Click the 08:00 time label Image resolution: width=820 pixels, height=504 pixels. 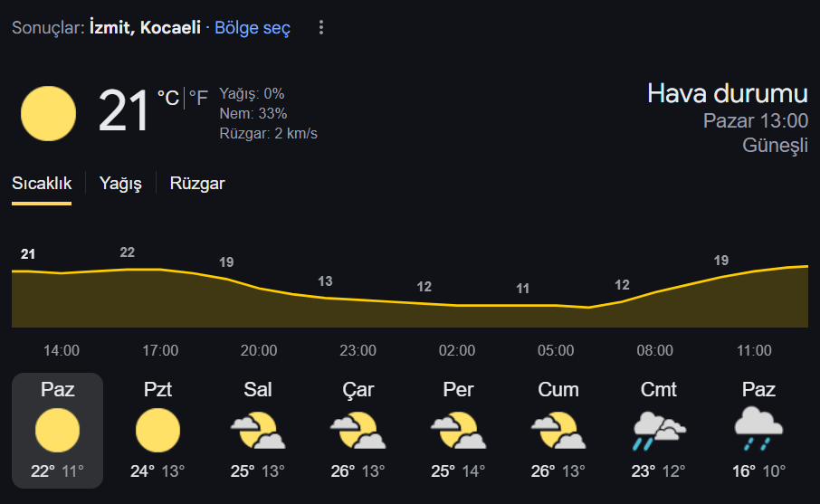click(654, 350)
